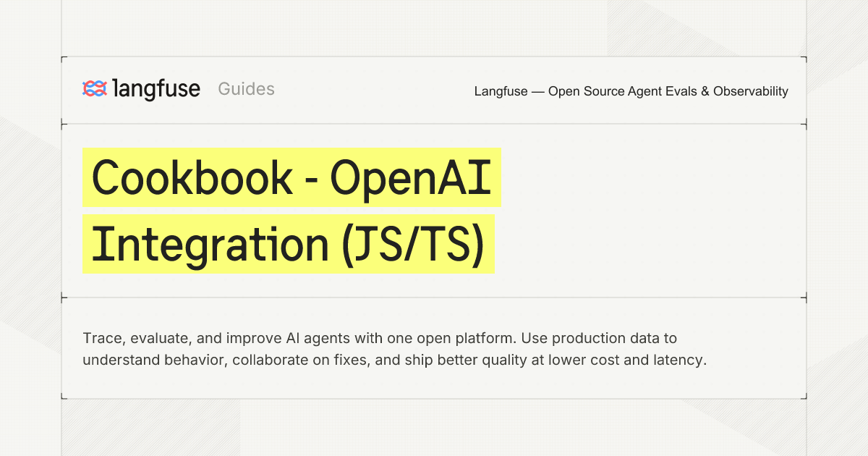The image size is (868, 456).
Task: Select the Guides label
Action: point(247,89)
